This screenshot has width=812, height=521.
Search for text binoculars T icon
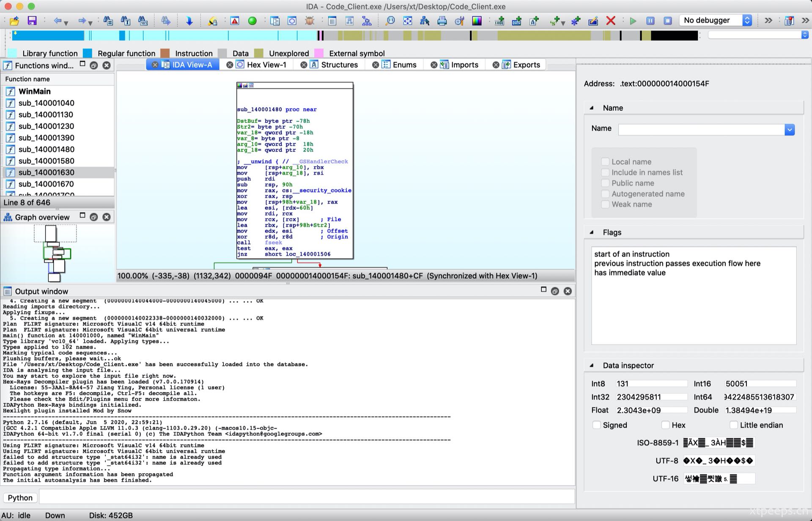point(126,21)
